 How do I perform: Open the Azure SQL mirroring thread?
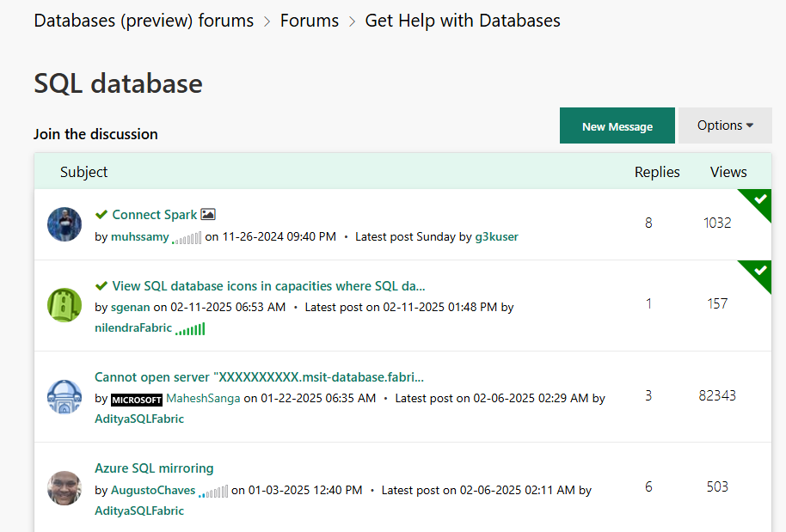click(x=154, y=468)
